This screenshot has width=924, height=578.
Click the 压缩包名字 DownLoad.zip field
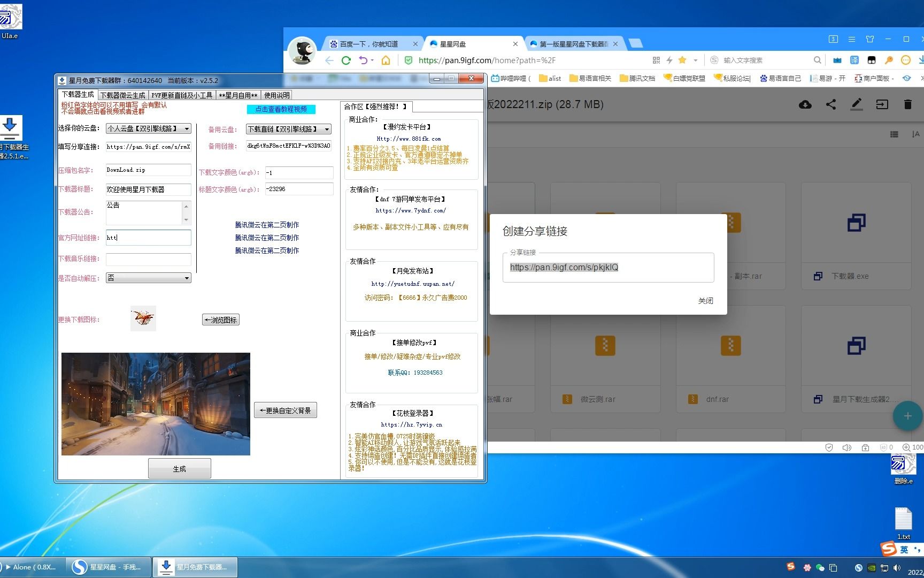(x=148, y=170)
